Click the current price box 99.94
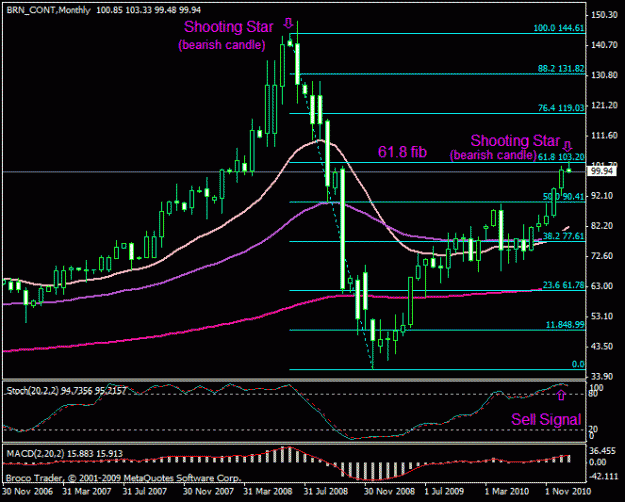 (x=602, y=171)
